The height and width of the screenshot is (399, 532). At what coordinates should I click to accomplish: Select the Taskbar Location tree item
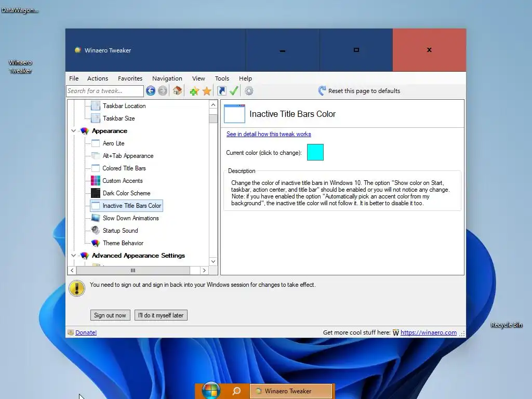pos(124,106)
